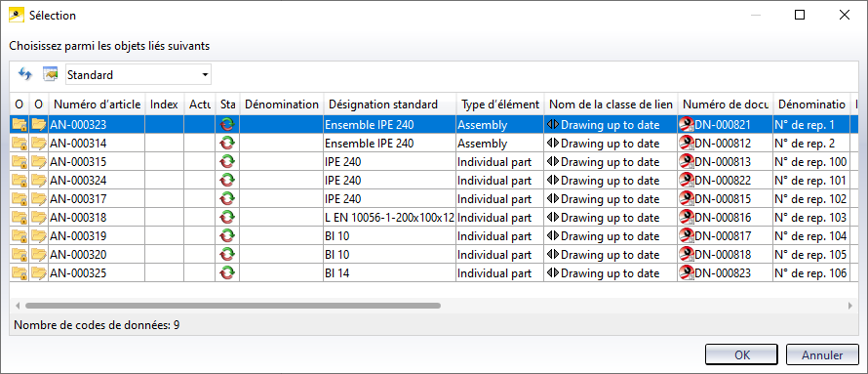The image size is (868, 374).
Task: Click the document icon beside DN-000821
Action: pyautogui.click(x=687, y=125)
